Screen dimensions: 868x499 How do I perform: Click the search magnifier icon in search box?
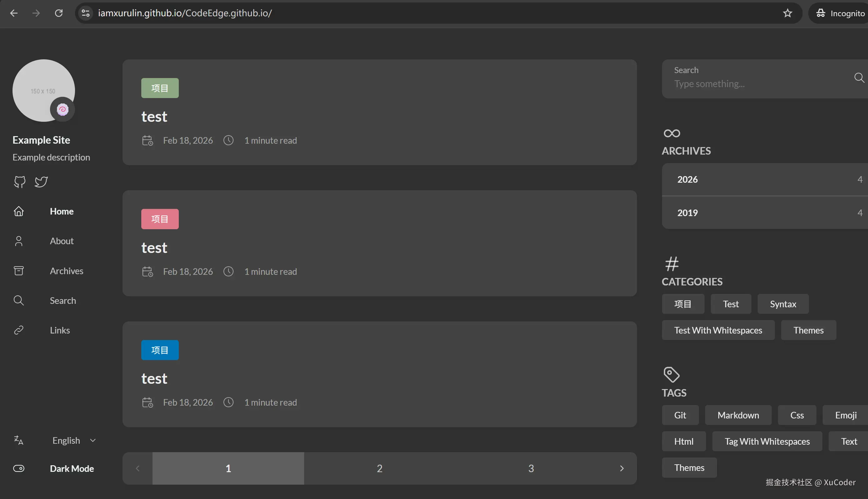point(859,78)
